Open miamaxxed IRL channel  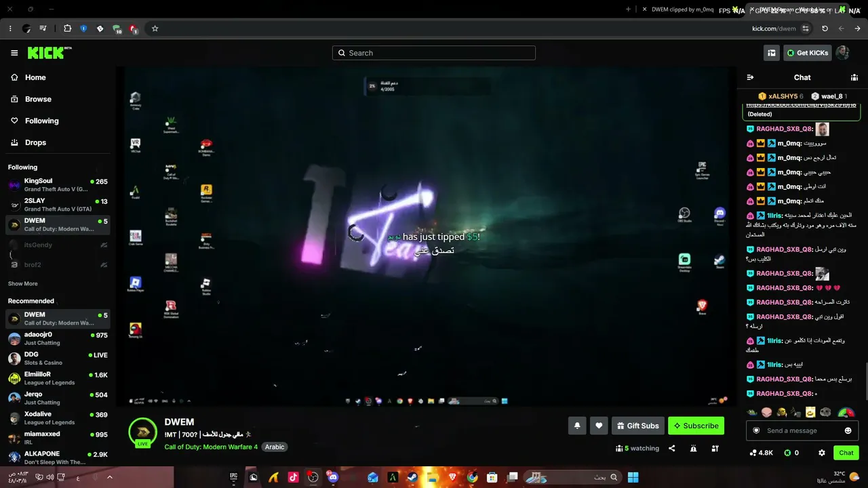click(58, 437)
